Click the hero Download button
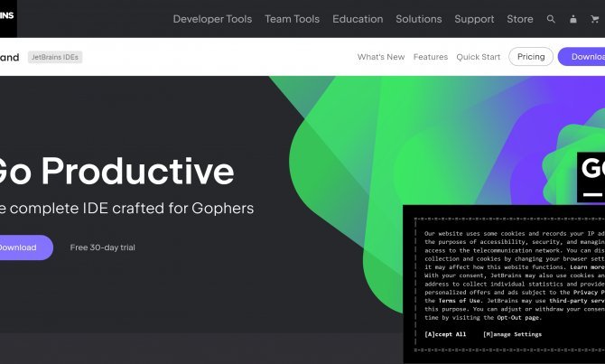Viewport: 605px width, 364px height. tap(25, 247)
